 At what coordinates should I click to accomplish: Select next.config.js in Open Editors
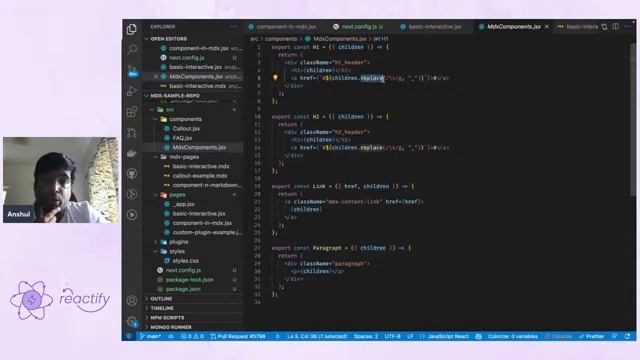187,58
